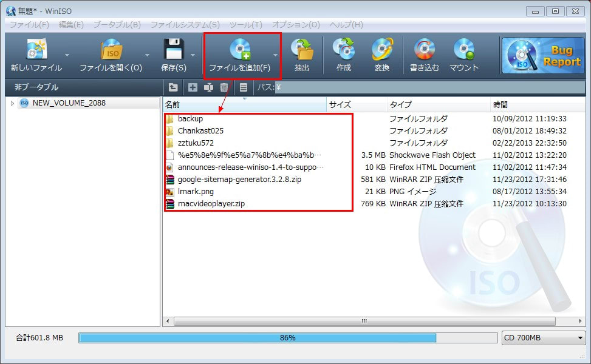This screenshot has width=591, height=364.
Task: Click the horizontal scrollbar thumb in file list
Action: (364, 321)
